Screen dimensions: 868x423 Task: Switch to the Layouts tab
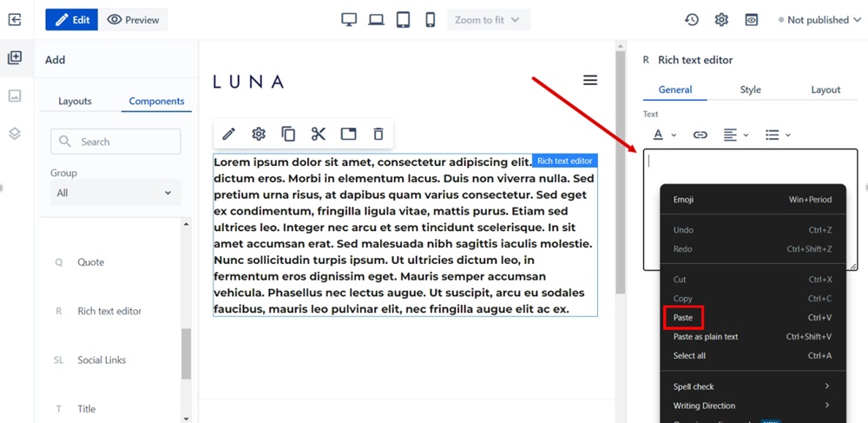[x=75, y=102]
